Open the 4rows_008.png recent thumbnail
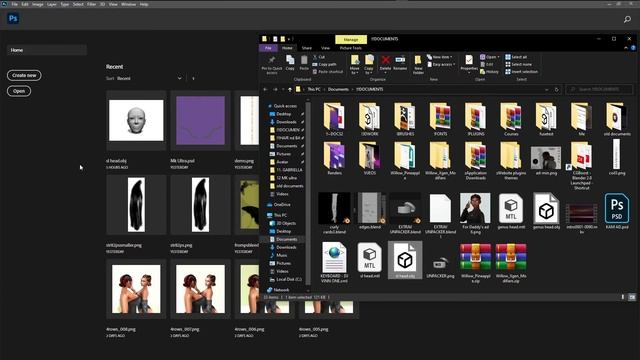640x360 pixels. click(x=136, y=289)
